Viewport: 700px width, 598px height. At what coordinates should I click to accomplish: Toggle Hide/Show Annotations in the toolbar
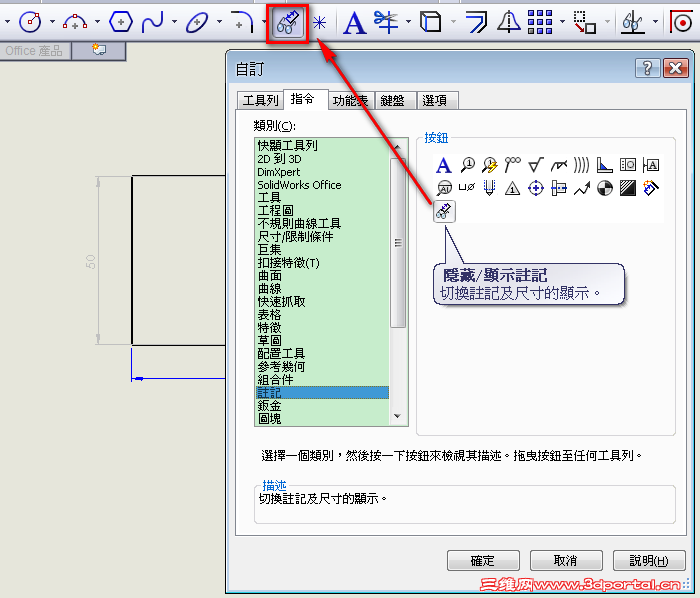pos(288,23)
